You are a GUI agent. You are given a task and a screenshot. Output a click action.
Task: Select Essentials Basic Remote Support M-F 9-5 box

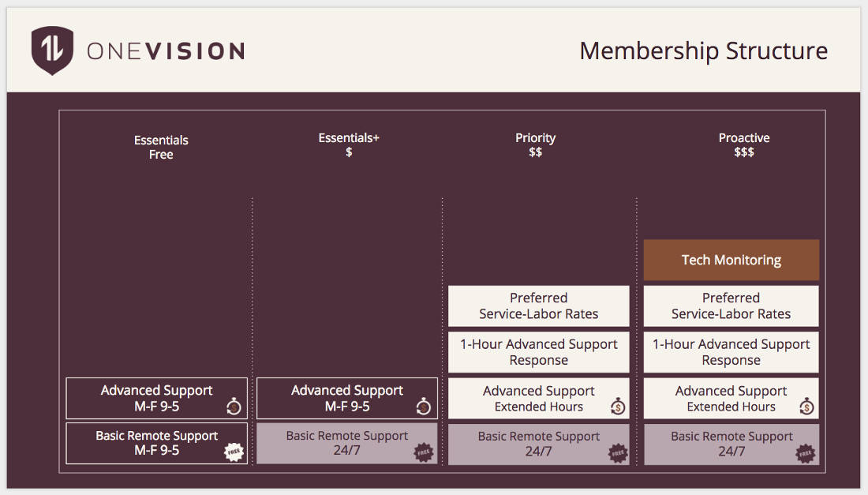coord(157,444)
